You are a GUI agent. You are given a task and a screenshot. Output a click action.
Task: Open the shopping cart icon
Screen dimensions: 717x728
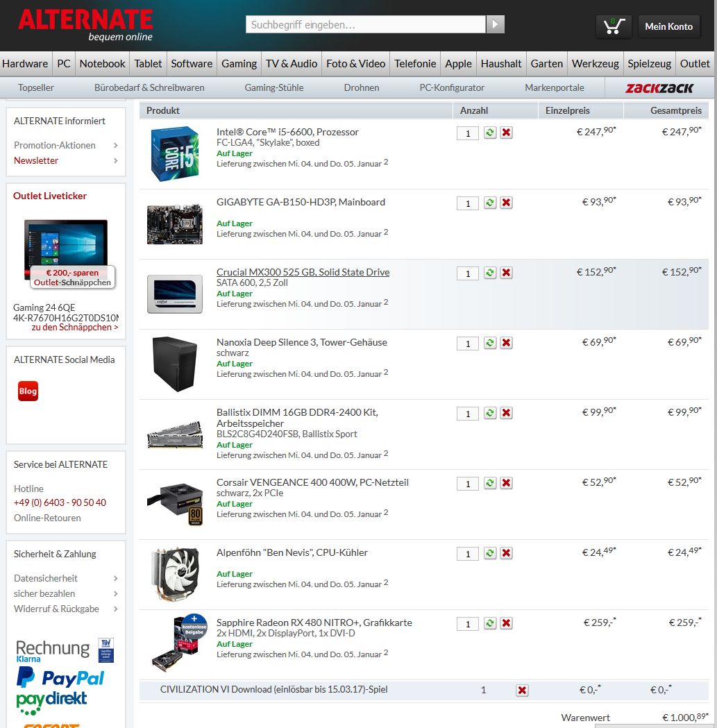point(614,26)
